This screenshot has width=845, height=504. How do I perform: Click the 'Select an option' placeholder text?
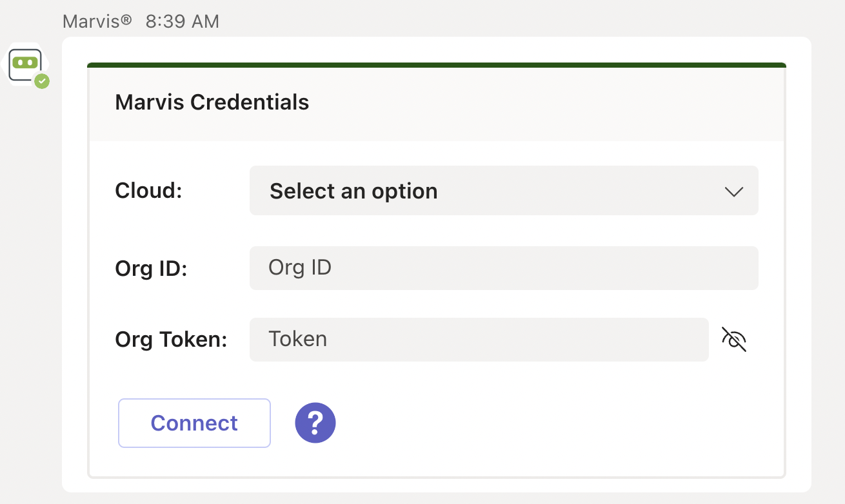(x=353, y=191)
